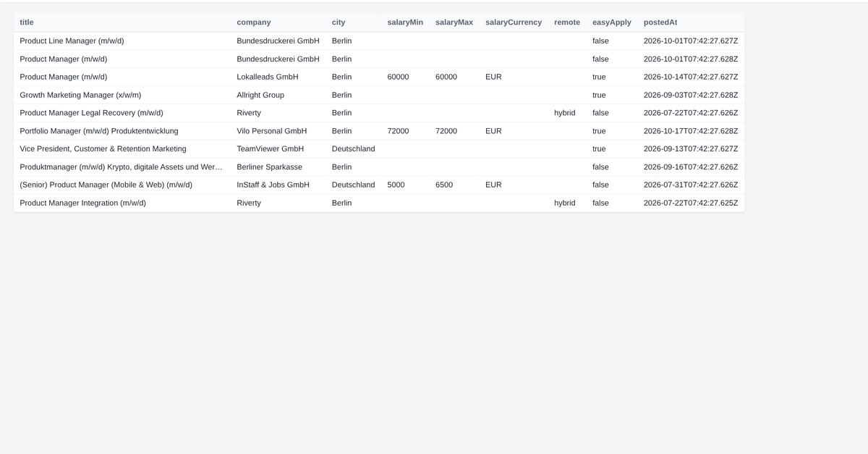Click Deutschland city in InStaff row
The image size is (868, 454).
[354, 185]
